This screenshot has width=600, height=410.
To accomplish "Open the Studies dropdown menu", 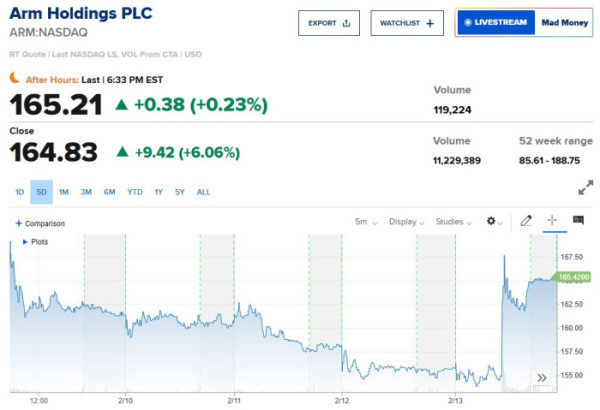I will coord(454,222).
